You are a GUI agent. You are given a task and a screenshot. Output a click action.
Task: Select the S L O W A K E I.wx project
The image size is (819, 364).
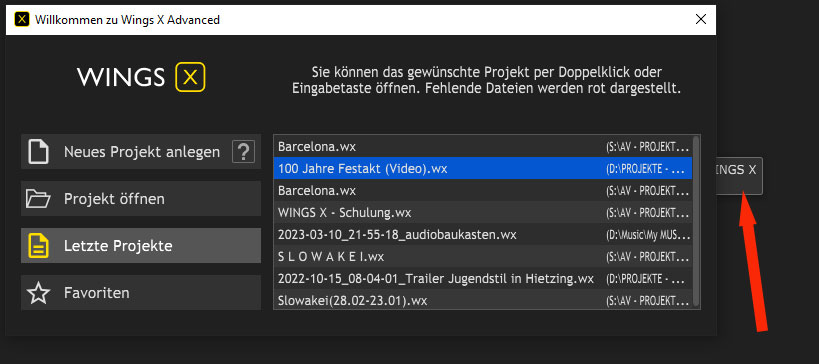click(x=483, y=256)
